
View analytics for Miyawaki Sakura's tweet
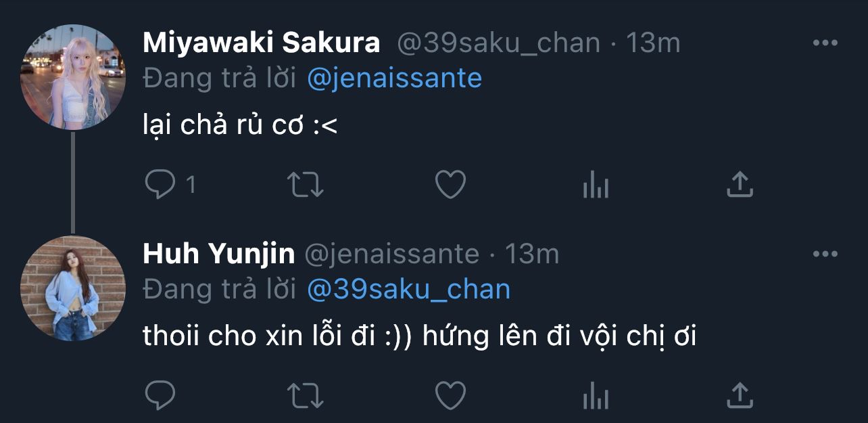(596, 185)
